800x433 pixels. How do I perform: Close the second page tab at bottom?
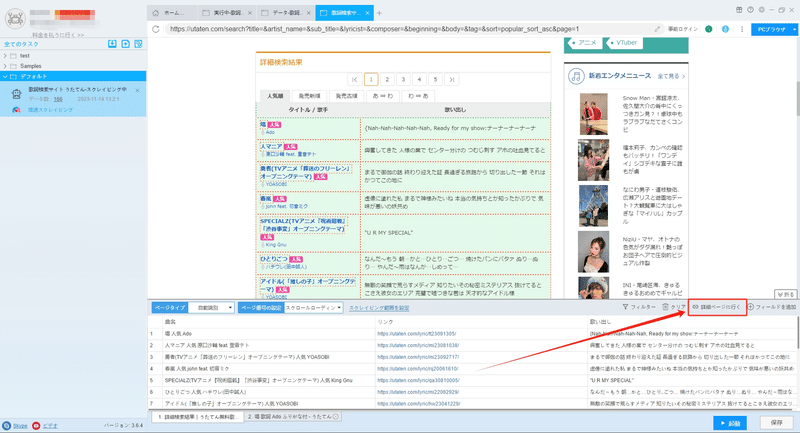point(336,417)
